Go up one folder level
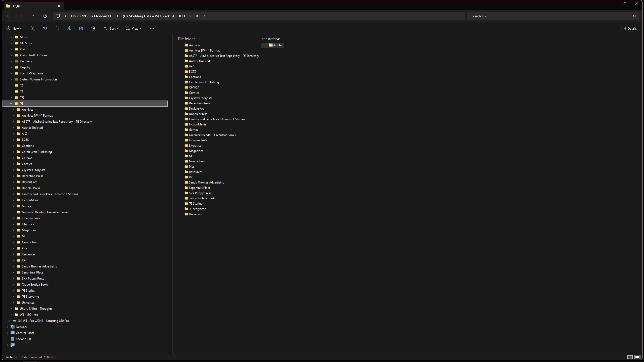Viewport: 644px width, 362px height. [33, 16]
